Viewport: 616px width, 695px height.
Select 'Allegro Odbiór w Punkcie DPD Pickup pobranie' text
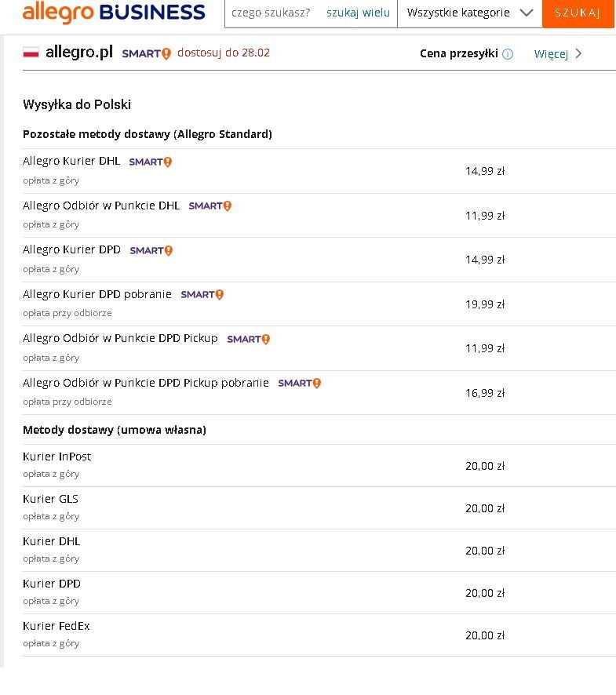pos(146,383)
